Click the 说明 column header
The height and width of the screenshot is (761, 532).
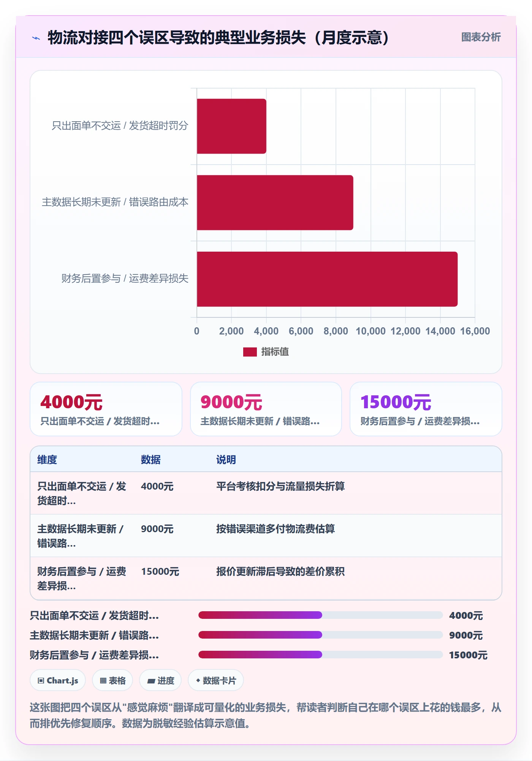tap(226, 460)
